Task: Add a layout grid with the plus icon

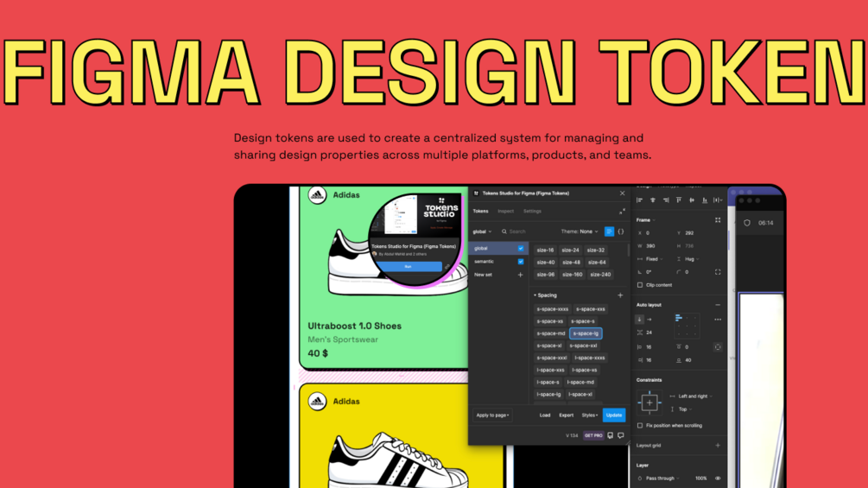Action: point(718,446)
